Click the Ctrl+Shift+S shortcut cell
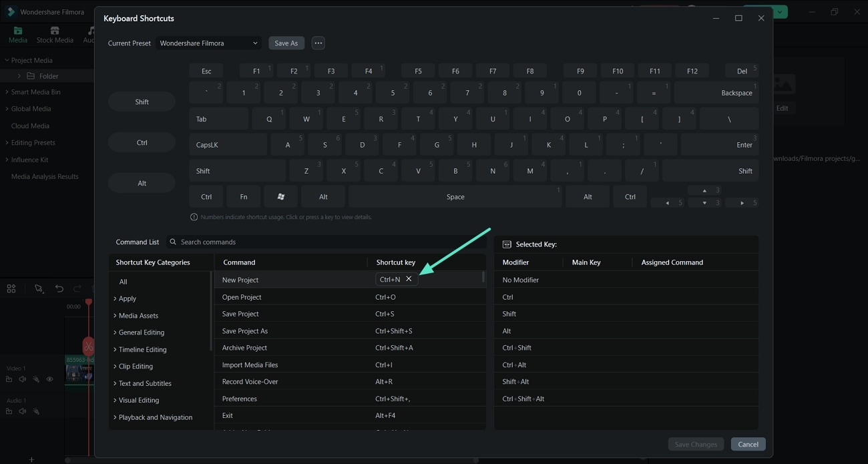Image resolution: width=868 pixels, height=464 pixels. coord(394,331)
